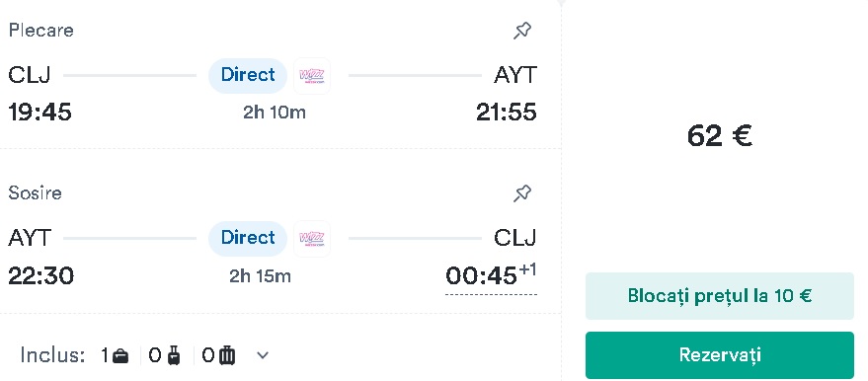
Task: Click Wizz Air logo on CLJ–AYT flight
Action: [312, 75]
